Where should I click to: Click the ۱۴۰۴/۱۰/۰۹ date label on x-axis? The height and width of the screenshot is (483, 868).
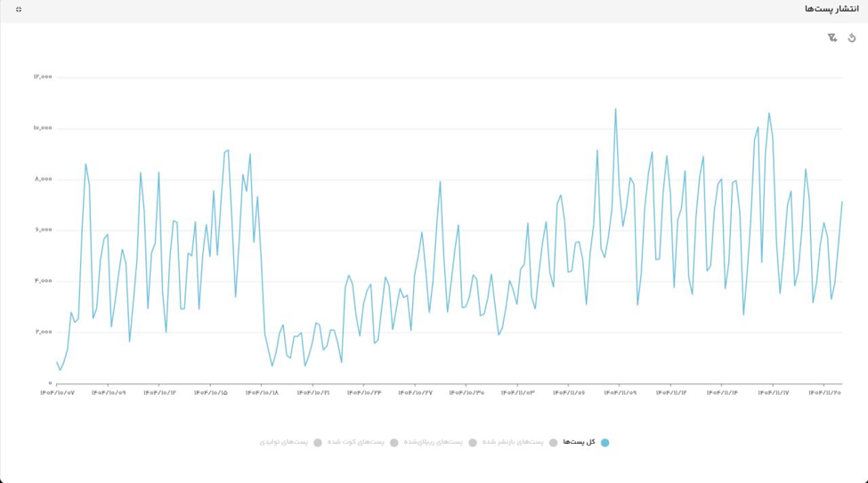pyautogui.click(x=109, y=393)
